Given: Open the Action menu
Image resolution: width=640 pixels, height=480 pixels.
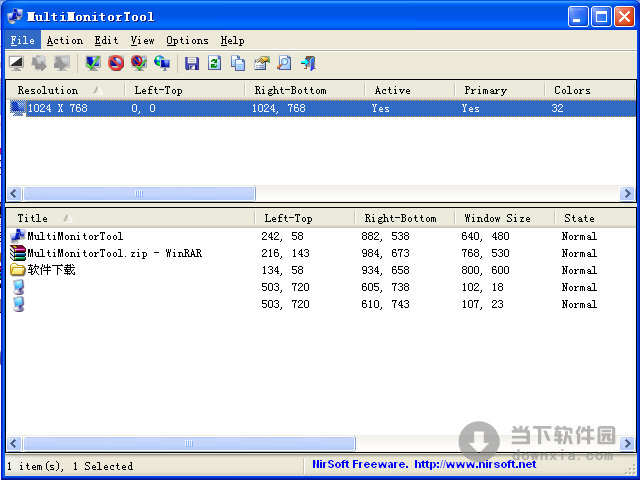Looking at the screenshot, I should coord(65,40).
